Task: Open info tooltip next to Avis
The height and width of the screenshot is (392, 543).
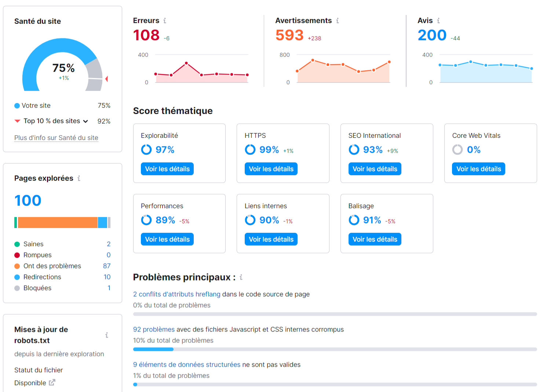Action: click(439, 21)
